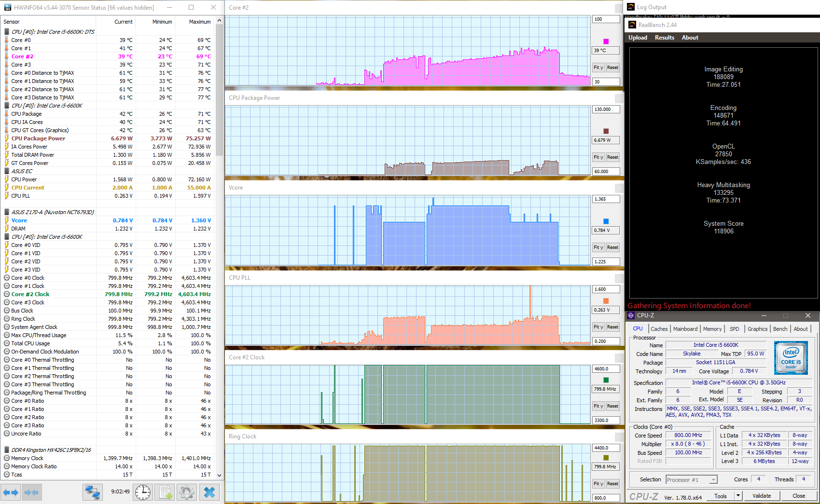
Task: Click the Maximum column header in HWiNFO
Action: [x=195, y=22]
